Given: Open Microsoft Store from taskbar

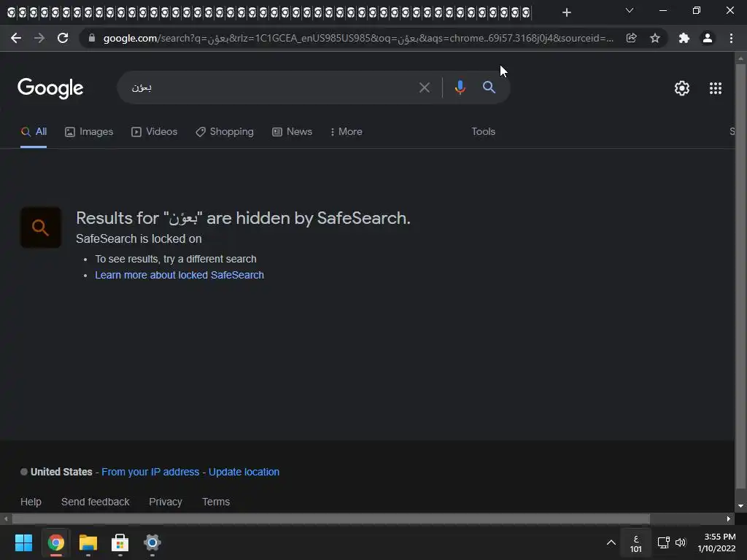Looking at the screenshot, I should tap(120, 542).
